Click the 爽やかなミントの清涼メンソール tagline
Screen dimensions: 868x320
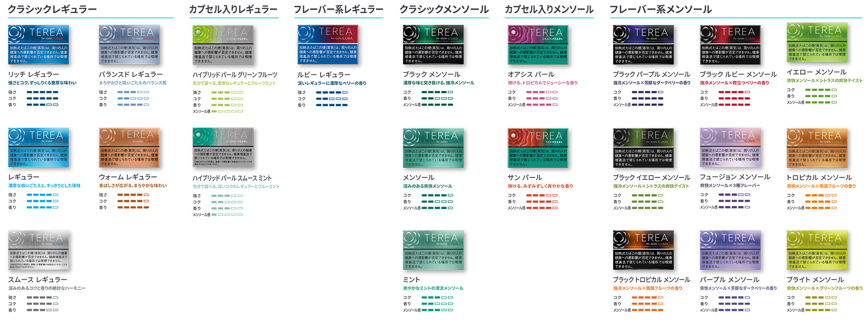pyautogui.click(x=433, y=288)
